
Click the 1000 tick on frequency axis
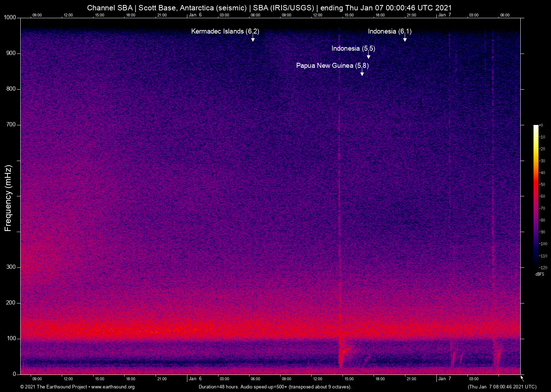click(x=10, y=17)
